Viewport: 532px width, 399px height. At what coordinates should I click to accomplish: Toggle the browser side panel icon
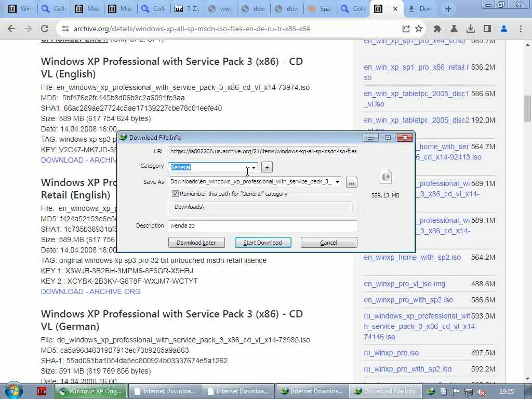point(487,29)
